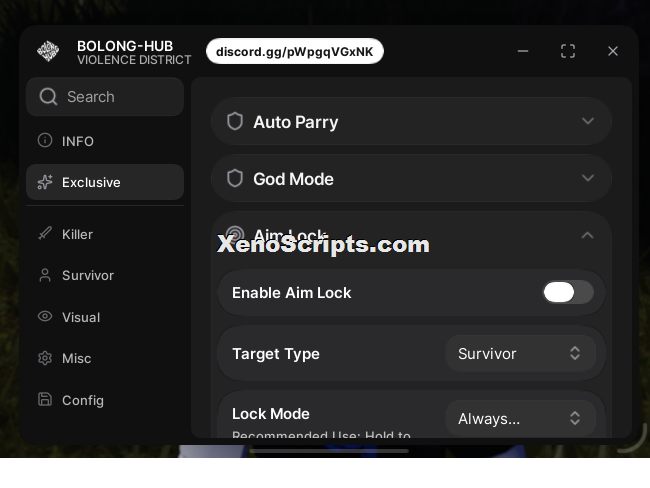Click the discord.gg invite link button
The height and width of the screenshot is (488, 650).
pyautogui.click(x=295, y=51)
